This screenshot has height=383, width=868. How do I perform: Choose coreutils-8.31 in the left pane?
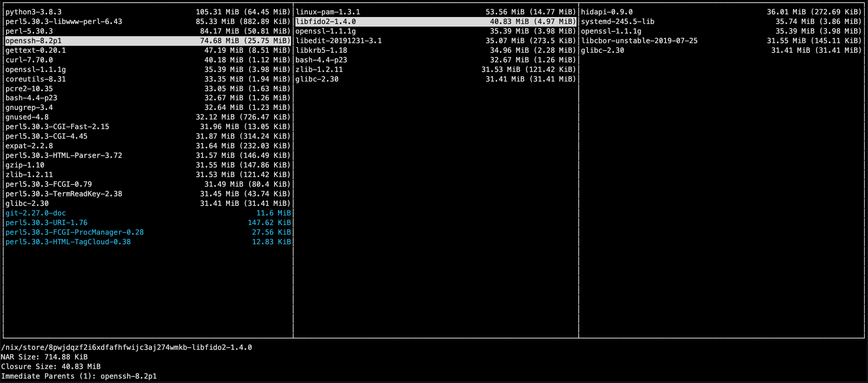click(x=148, y=79)
